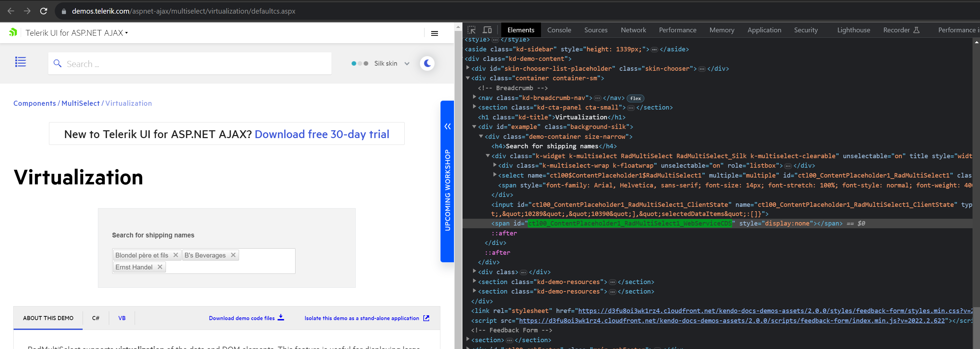The width and height of the screenshot is (980, 349).
Task: Reload the current page
Action: [44, 11]
